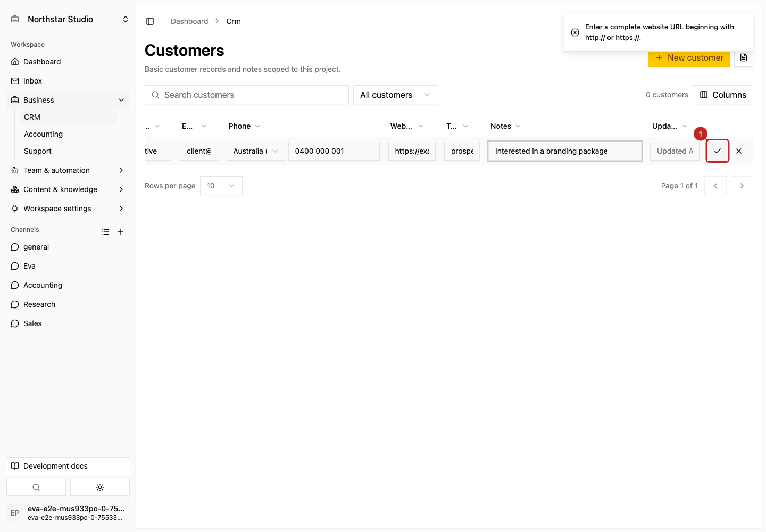Click the Page 1 of 1 text
The image size is (766, 532).
(679, 186)
